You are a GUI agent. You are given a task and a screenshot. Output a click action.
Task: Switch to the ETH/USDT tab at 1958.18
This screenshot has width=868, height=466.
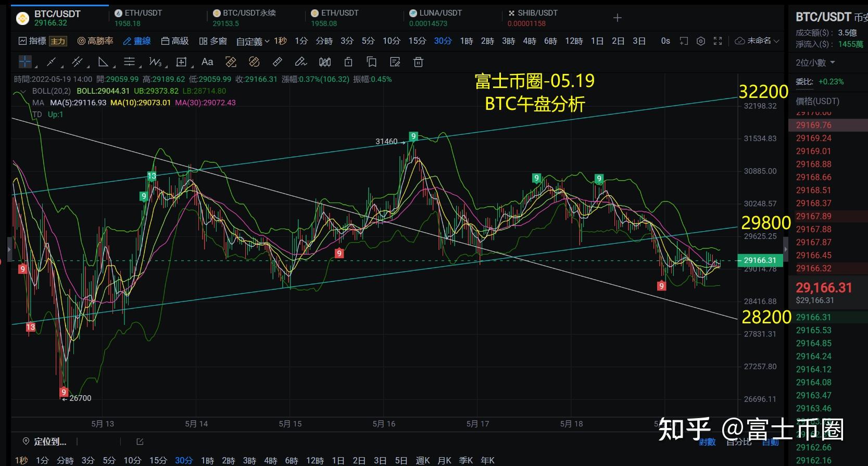(x=139, y=18)
